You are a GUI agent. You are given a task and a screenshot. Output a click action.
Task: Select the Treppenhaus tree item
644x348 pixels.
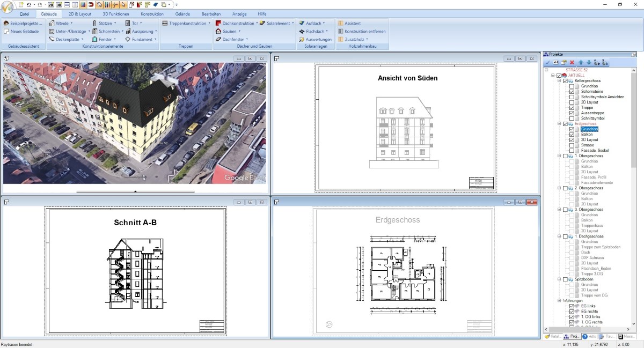pyautogui.click(x=591, y=226)
